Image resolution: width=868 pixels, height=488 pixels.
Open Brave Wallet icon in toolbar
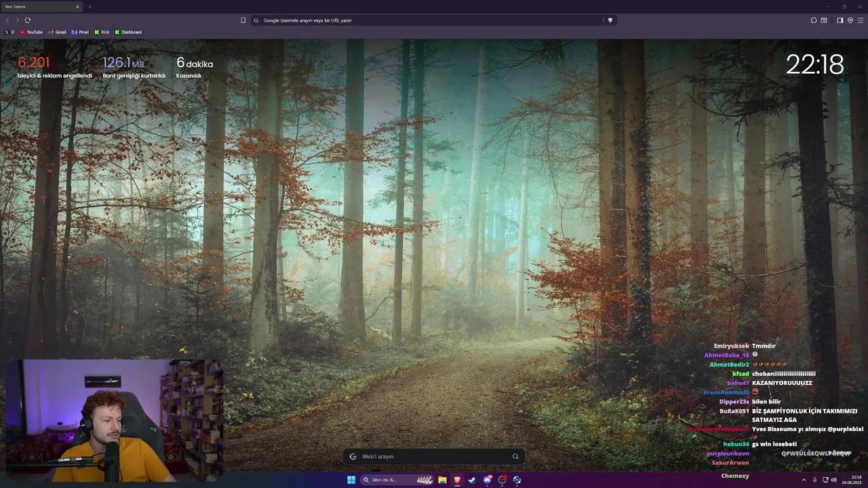tap(824, 20)
